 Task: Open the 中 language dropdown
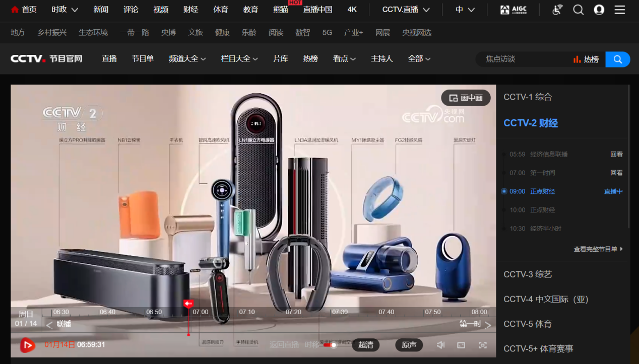coord(465,10)
